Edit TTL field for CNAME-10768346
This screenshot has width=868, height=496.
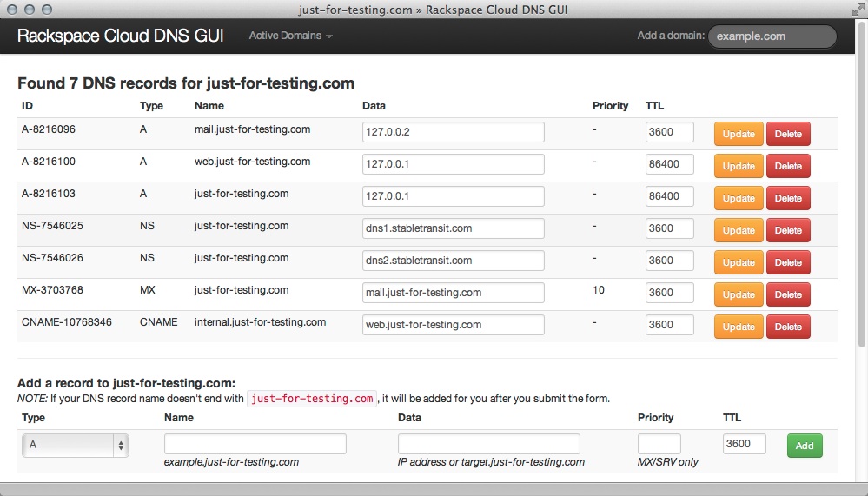pyautogui.click(x=669, y=325)
